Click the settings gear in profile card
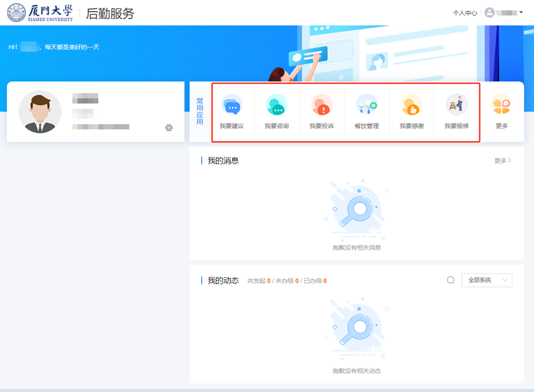Image resolution: width=534 pixels, height=392 pixels. [x=169, y=128]
